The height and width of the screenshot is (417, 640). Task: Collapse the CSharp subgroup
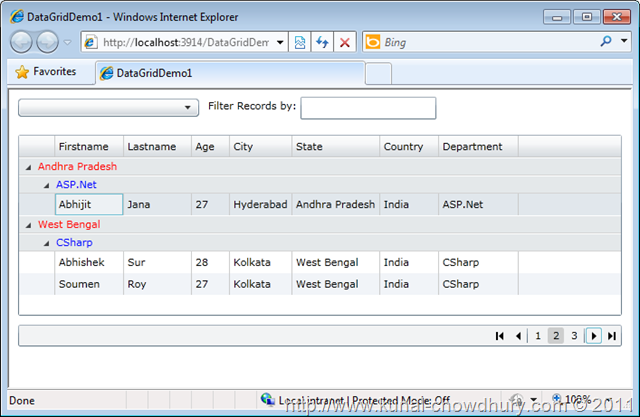coord(46,244)
